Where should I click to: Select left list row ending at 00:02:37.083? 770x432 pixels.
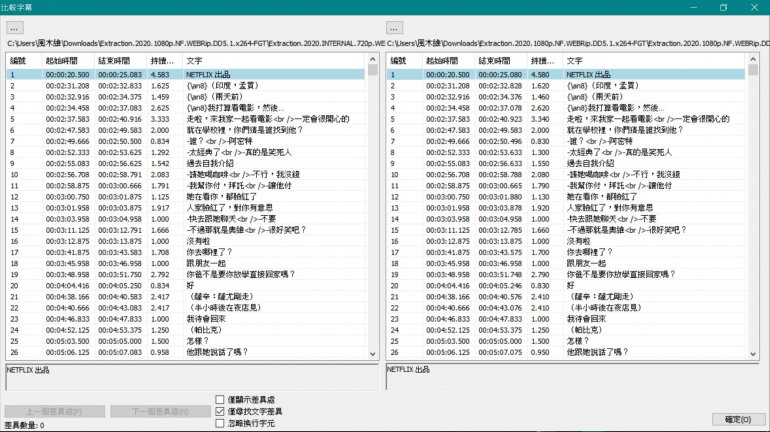point(186,108)
